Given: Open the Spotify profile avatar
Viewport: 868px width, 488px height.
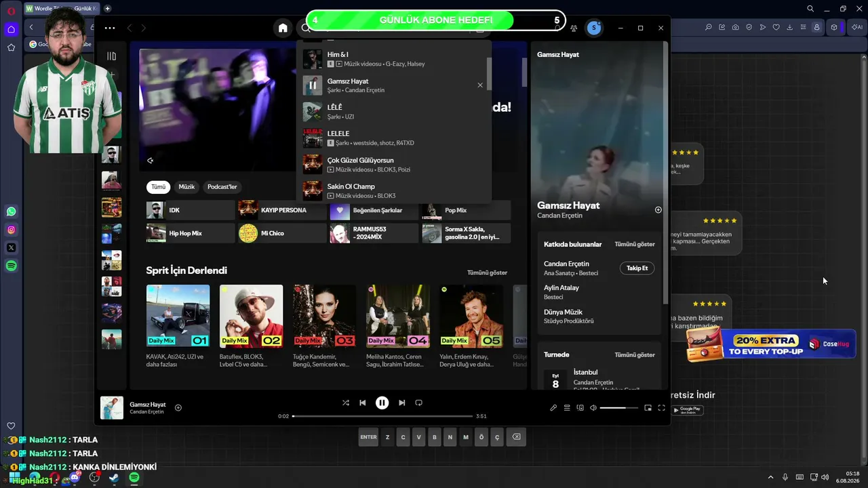Looking at the screenshot, I should point(594,28).
